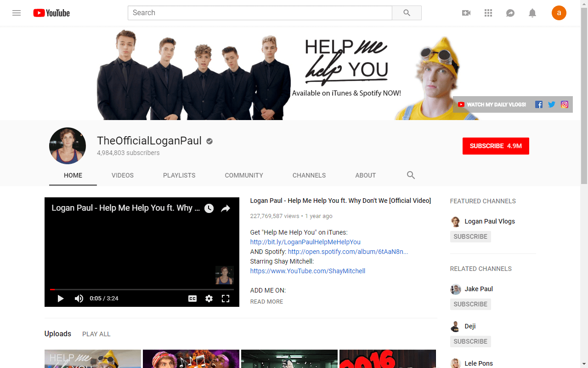
Task: Click the search magnifier button
Action: [x=407, y=13]
